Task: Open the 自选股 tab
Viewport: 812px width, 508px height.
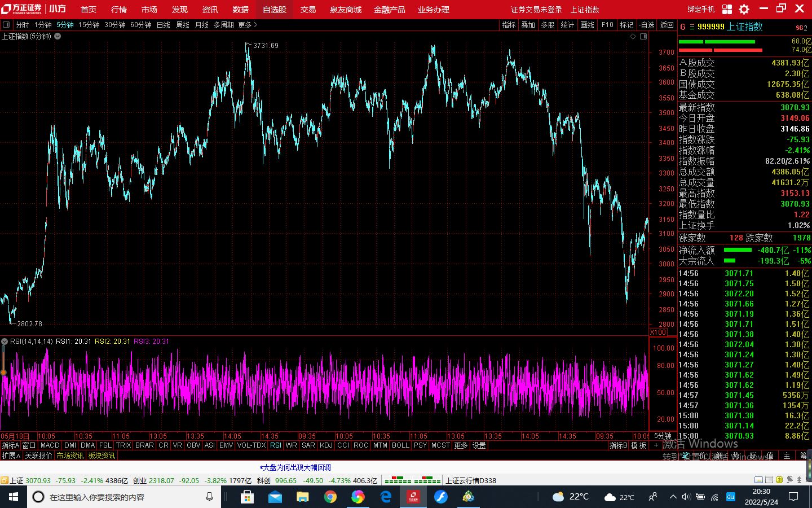Action: click(275, 10)
